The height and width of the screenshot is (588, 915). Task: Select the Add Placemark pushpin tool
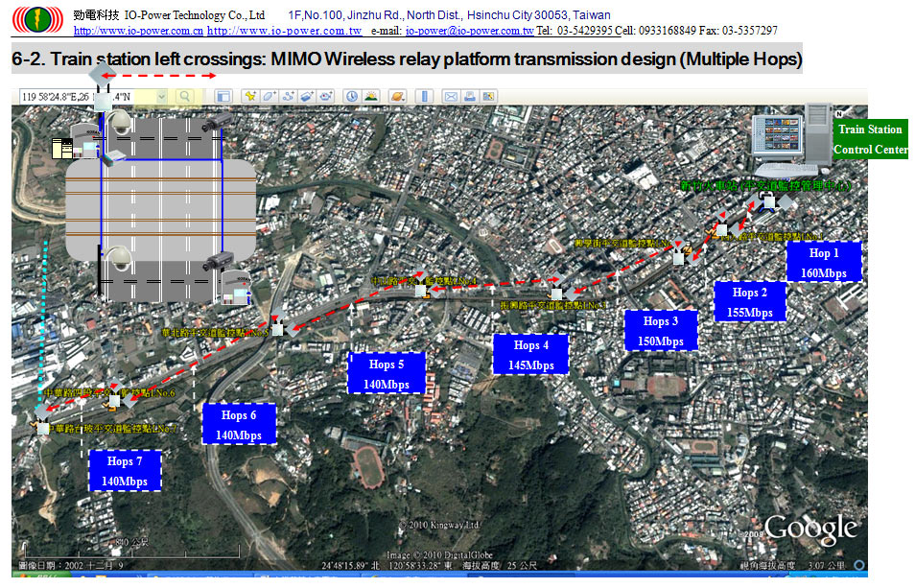click(249, 96)
